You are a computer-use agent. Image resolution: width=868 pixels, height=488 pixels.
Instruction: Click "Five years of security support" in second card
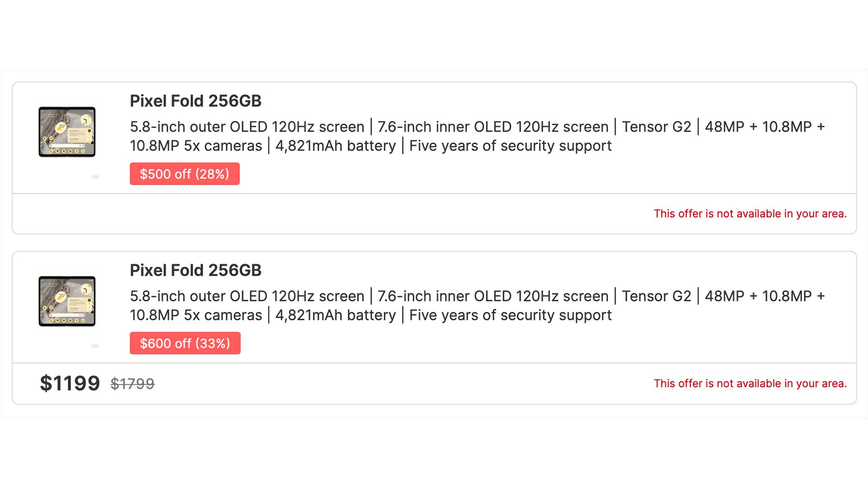point(510,315)
